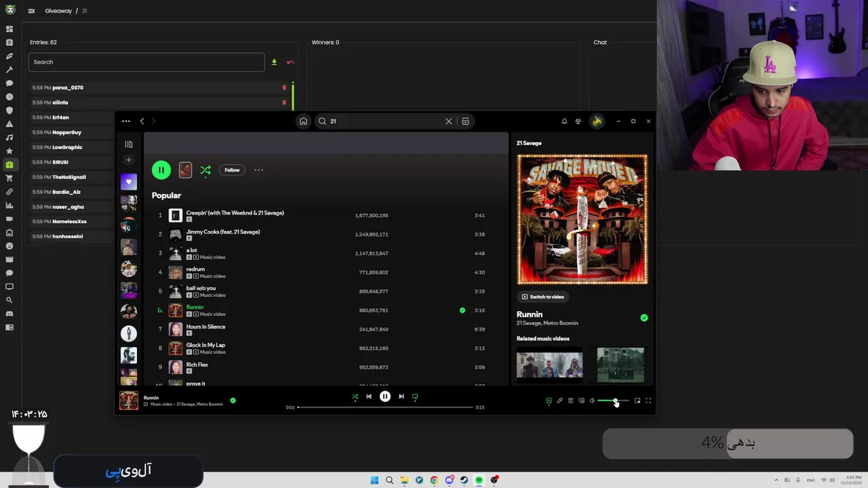Toggle saved checkmark in bottom player bar
This screenshot has height=488, width=868.
coord(233,401)
